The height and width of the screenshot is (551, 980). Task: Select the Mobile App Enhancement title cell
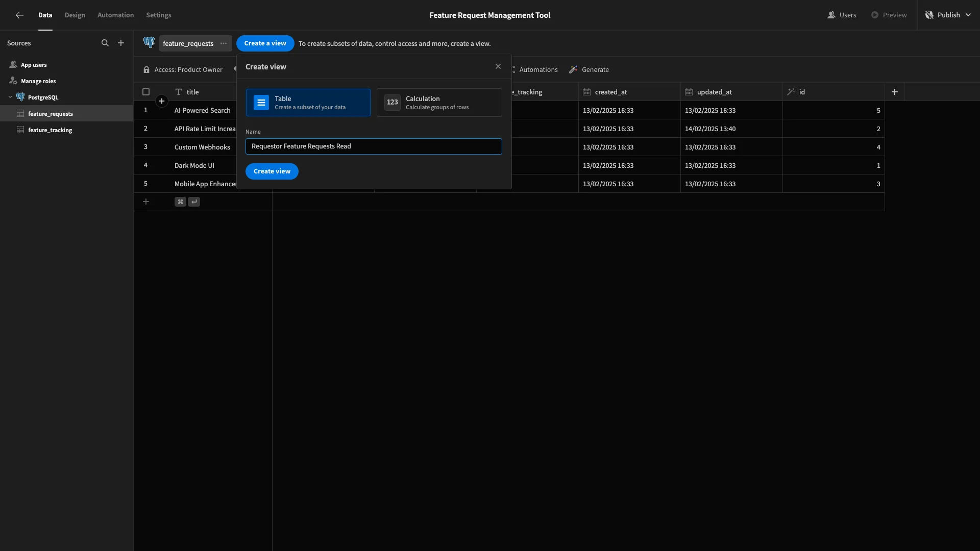[x=203, y=184]
